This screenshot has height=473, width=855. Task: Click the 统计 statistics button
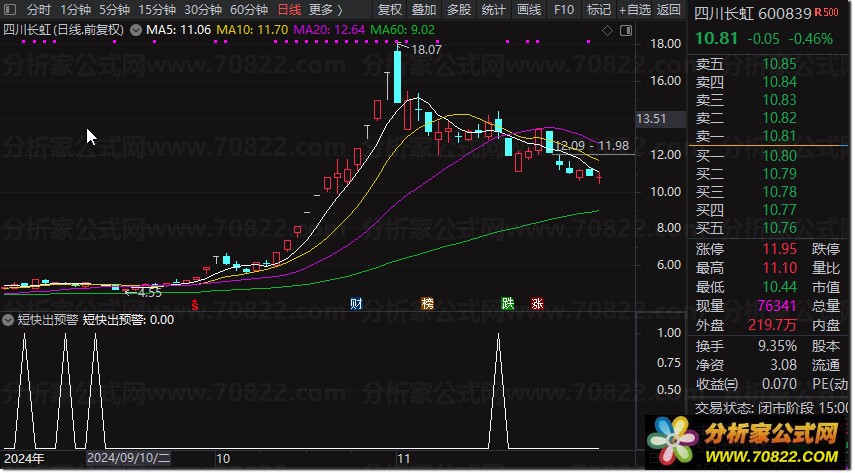tap(493, 10)
